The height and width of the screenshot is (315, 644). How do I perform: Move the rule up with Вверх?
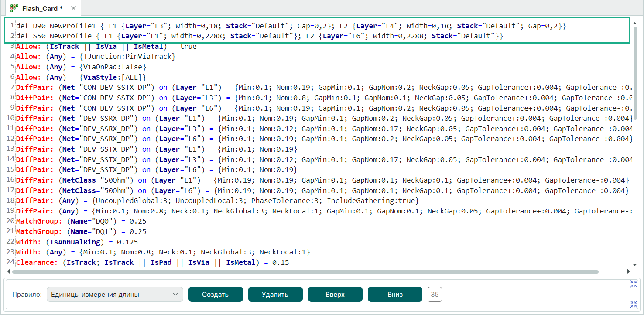click(335, 295)
